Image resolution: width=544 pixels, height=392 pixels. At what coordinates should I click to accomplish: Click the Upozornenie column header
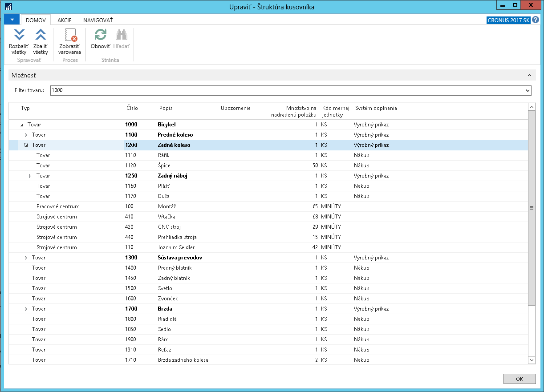235,108
